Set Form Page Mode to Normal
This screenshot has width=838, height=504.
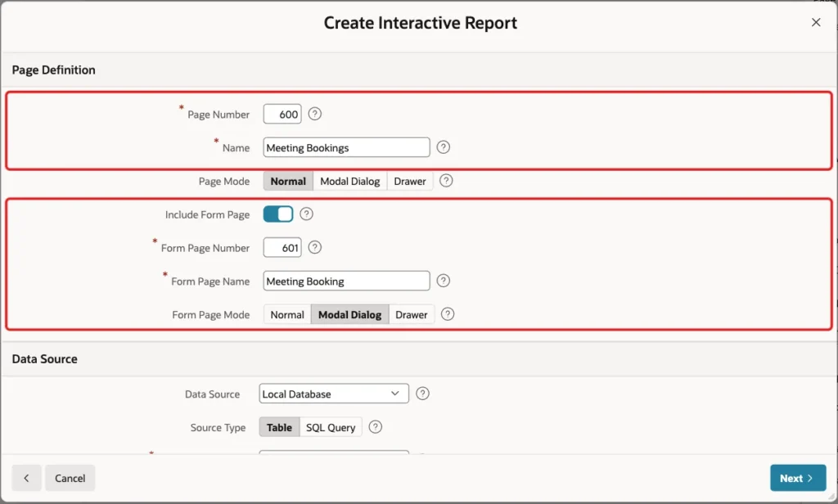[287, 315]
